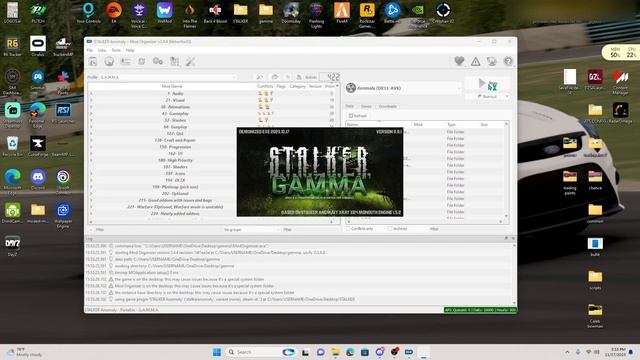Open the Settings wrench icon
The image size is (640, 360).
pyautogui.click(x=190, y=62)
